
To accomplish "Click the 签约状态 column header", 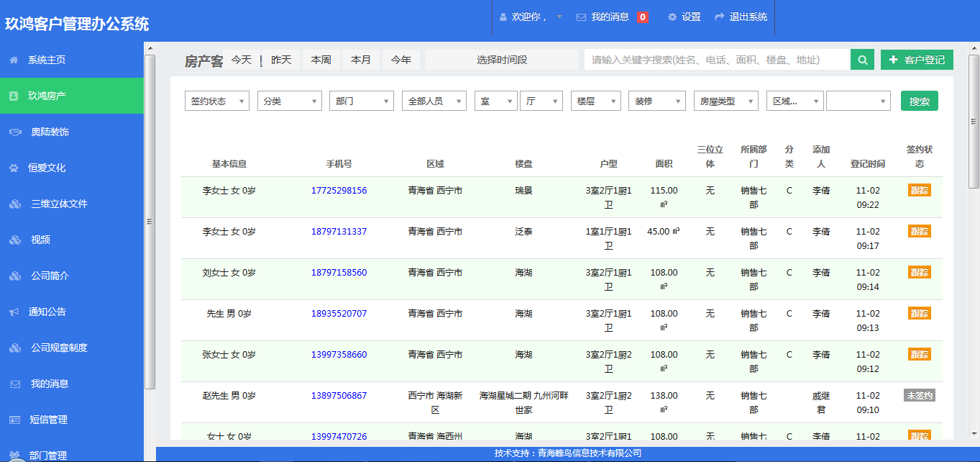I will click(920, 157).
